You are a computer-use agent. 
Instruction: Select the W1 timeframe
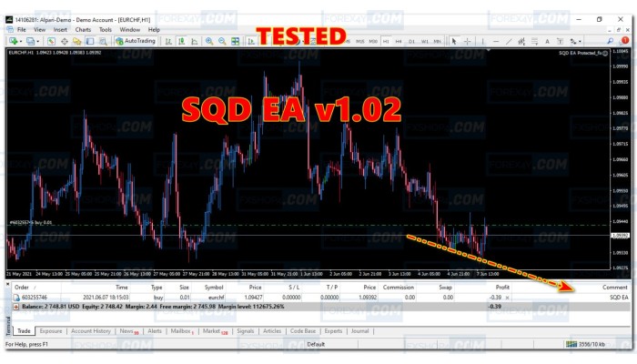[425, 42]
